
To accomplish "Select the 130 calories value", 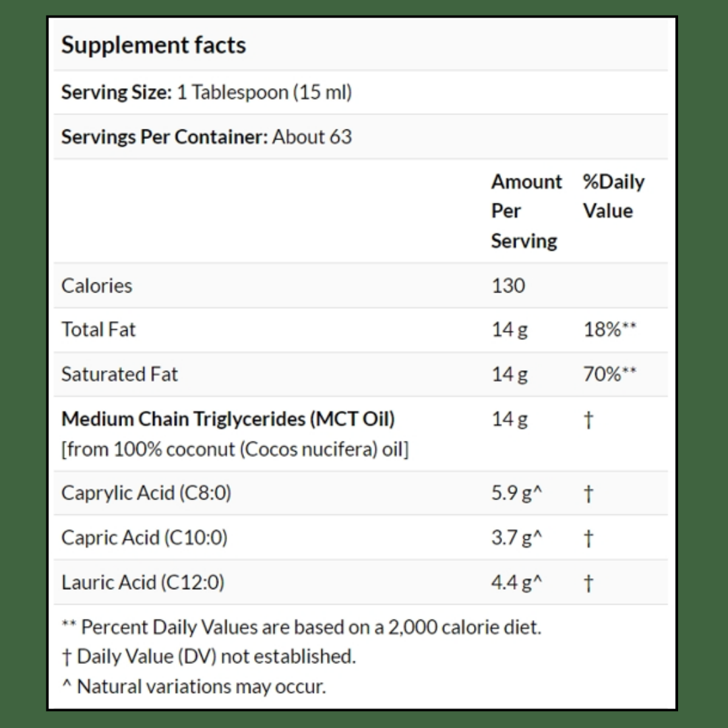I will (508, 285).
